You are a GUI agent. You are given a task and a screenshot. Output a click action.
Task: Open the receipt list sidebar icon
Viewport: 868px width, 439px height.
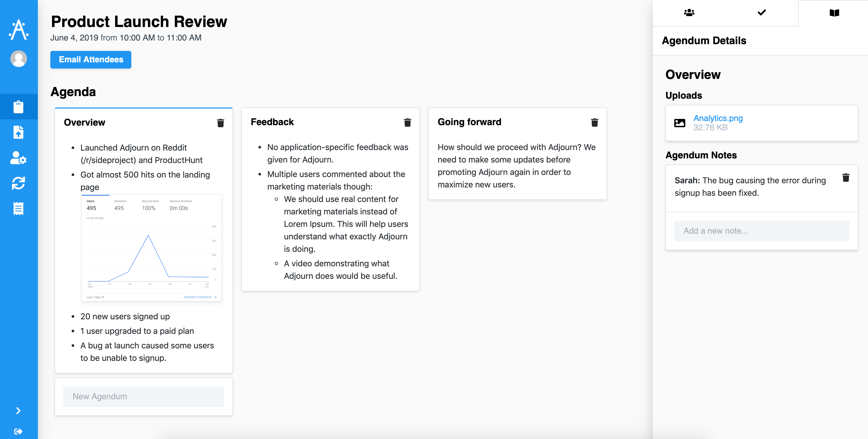pos(18,208)
